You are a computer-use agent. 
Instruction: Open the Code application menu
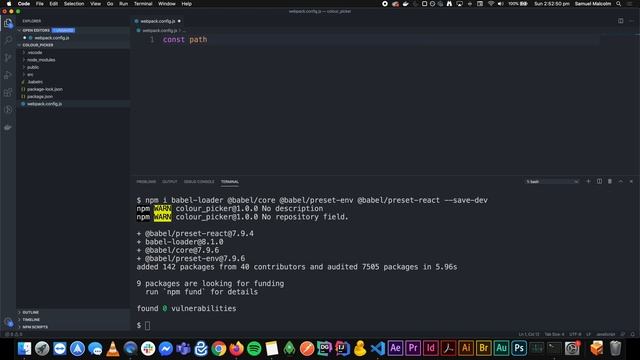click(x=24, y=4)
